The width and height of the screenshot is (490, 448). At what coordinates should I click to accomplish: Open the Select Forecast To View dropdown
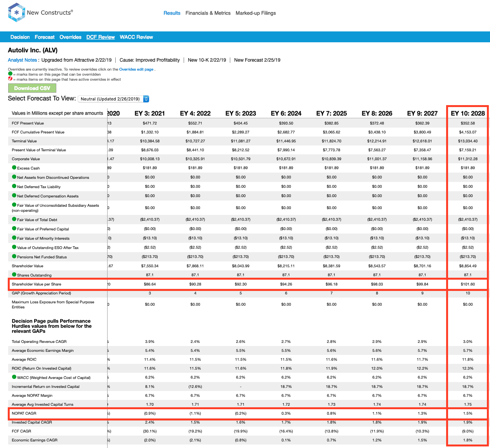coord(113,99)
